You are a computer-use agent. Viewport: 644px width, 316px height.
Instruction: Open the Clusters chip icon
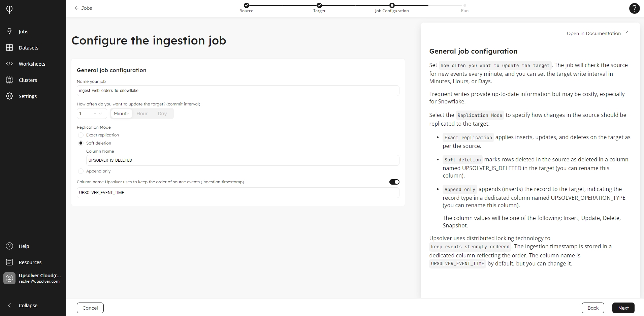(9, 80)
